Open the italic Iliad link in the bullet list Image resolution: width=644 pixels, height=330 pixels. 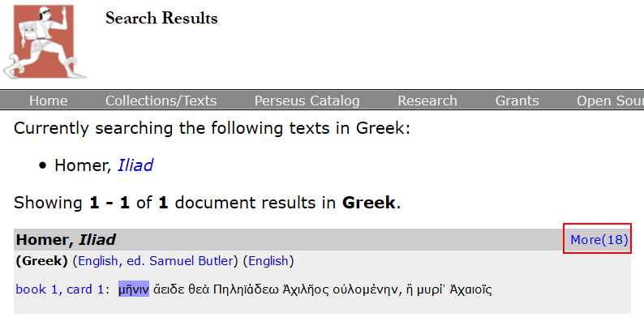coord(135,165)
